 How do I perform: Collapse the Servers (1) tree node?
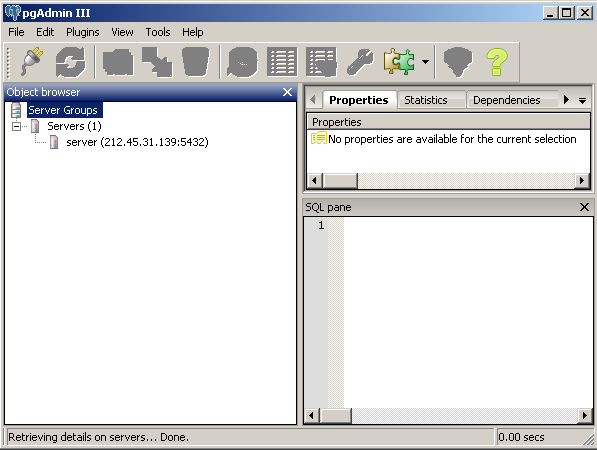coord(16,126)
